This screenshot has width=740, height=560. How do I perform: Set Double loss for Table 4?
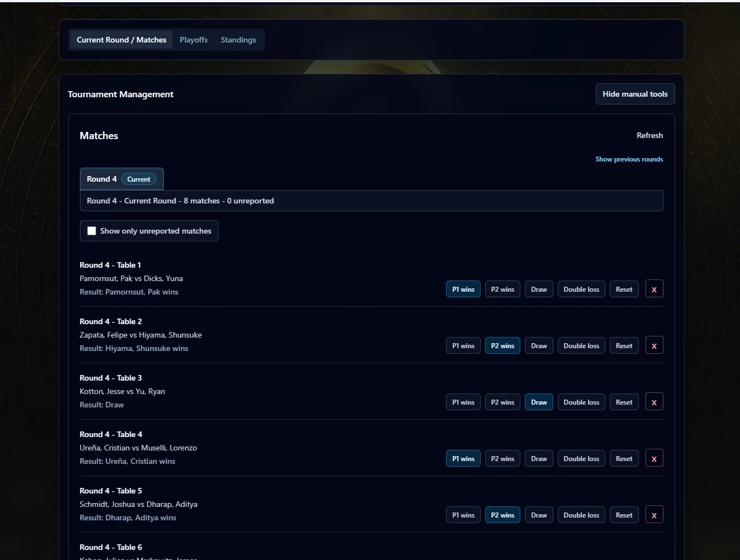581,458
